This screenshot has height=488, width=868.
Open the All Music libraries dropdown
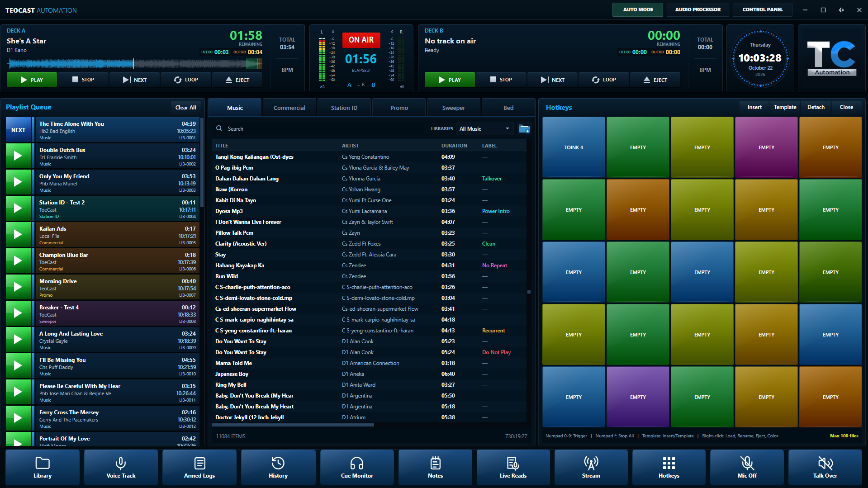click(484, 129)
